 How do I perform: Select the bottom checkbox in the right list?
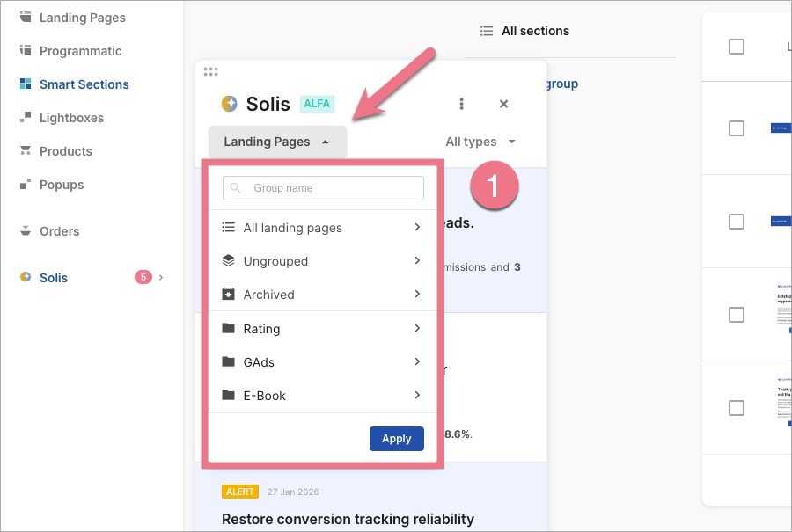click(x=736, y=407)
